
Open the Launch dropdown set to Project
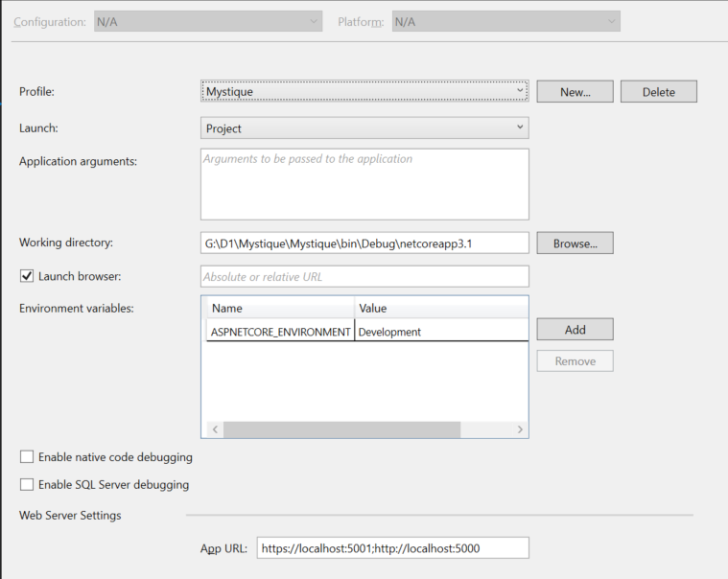pos(364,128)
